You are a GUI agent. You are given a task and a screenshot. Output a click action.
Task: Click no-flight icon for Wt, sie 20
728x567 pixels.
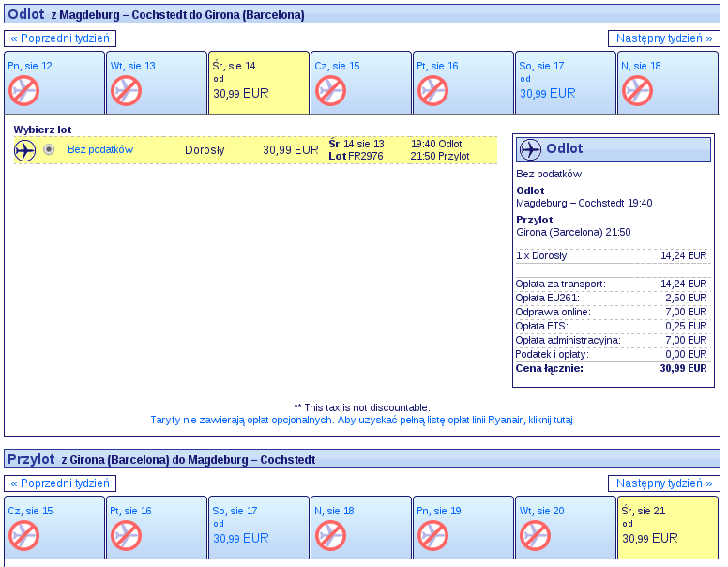point(535,535)
